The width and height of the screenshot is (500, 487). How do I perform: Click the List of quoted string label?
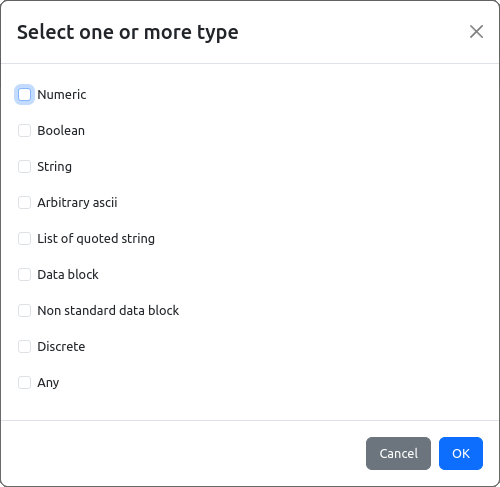pyautogui.click(x=96, y=239)
